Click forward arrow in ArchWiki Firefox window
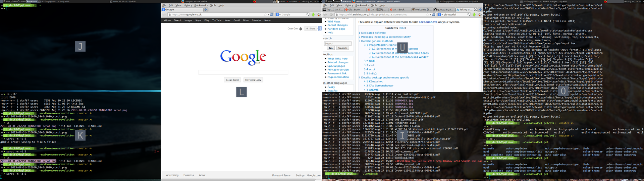 332,15
